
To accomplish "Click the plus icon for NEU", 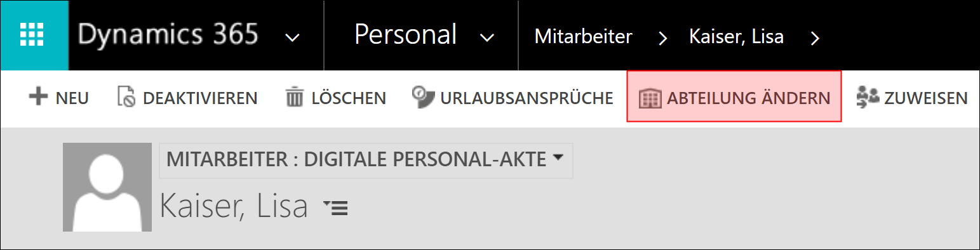I will (x=38, y=98).
